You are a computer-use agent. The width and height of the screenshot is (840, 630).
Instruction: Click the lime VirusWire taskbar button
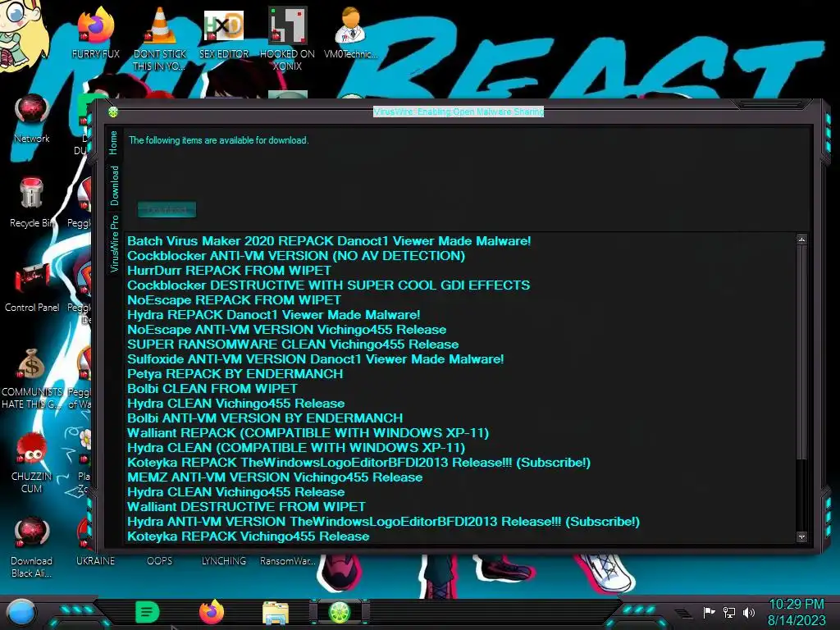click(x=339, y=612)
